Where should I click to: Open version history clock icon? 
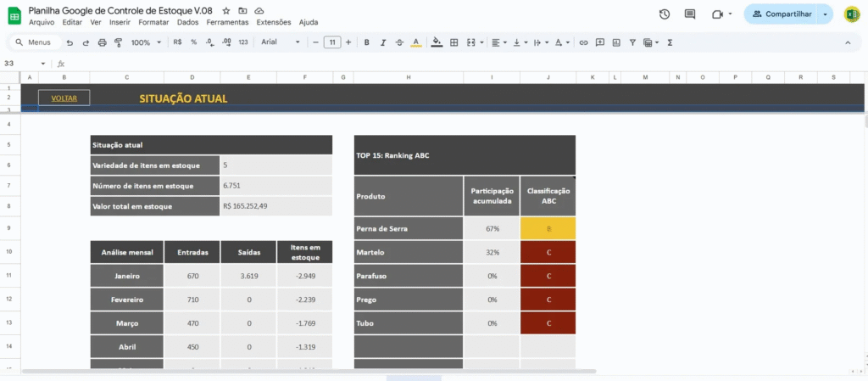(x=665, y=14)
